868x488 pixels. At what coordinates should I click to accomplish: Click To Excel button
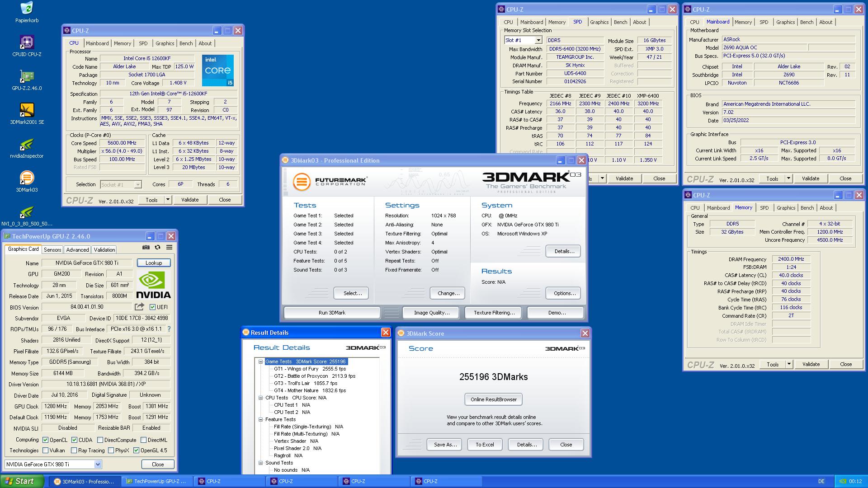click(485, 445)
